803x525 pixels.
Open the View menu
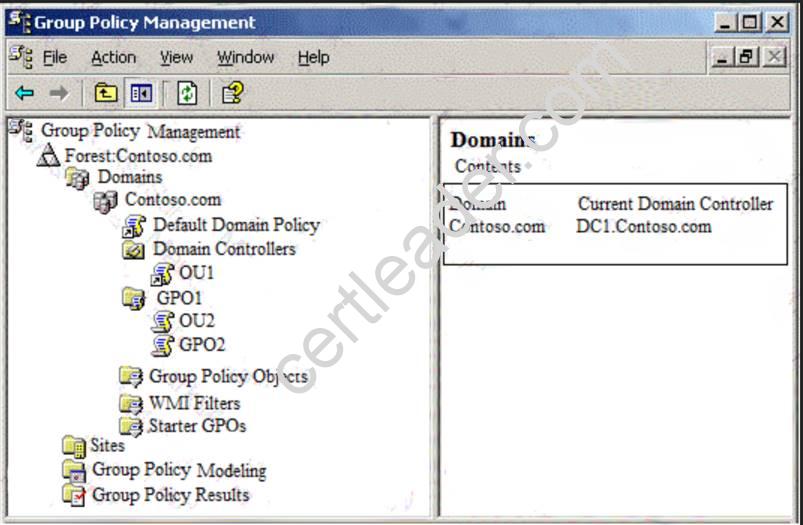(177, 57)
